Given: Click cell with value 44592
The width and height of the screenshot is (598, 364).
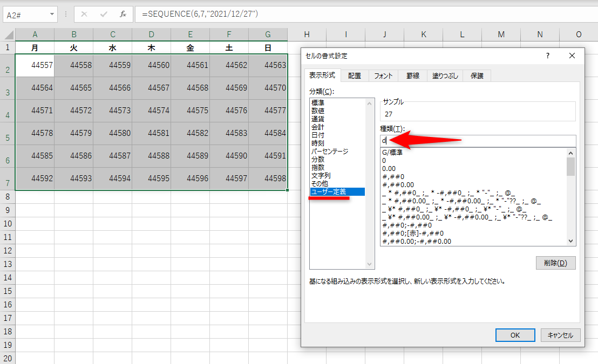Looking at the screenshot, I should (x=35, y=178).
